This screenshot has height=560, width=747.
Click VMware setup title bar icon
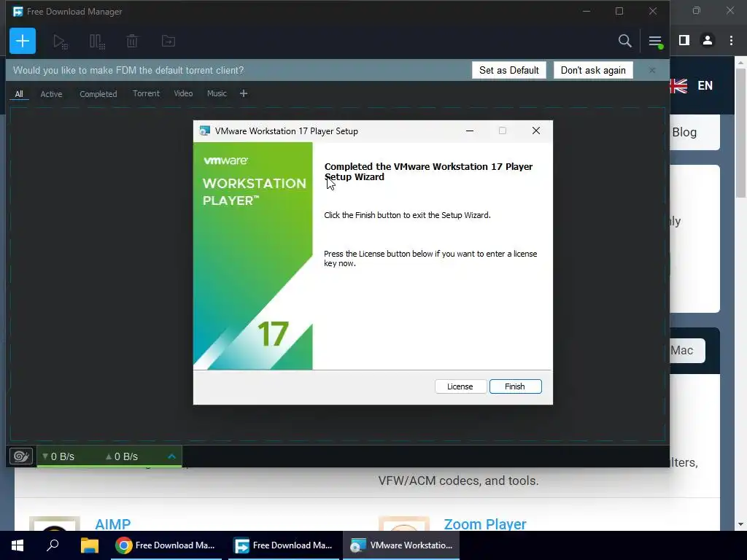click(x=205, y=131)
